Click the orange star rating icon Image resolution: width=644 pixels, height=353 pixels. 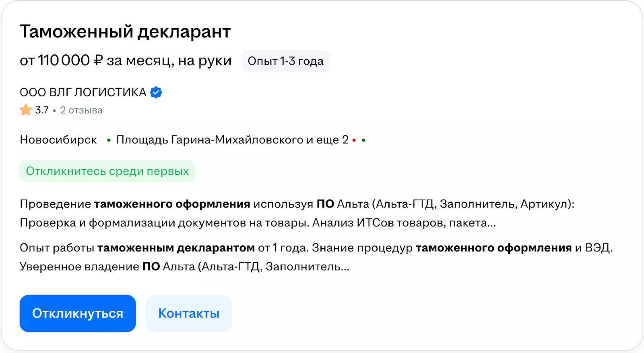(x=26, y=110)
